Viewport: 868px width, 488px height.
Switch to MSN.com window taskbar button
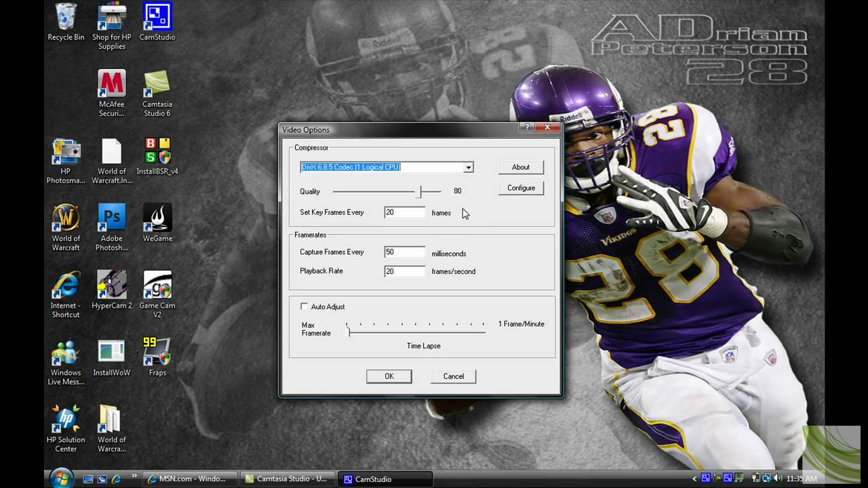point(191,479)
